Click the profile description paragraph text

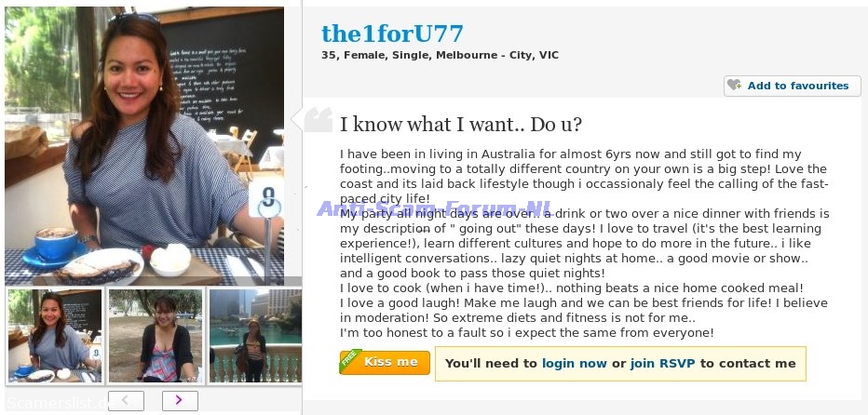(x=583, y=244)
